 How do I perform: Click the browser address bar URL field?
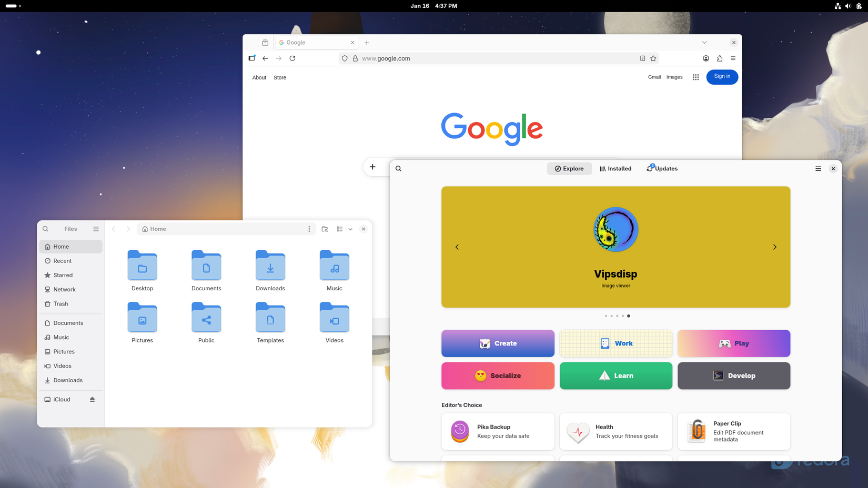coord(499,58)
